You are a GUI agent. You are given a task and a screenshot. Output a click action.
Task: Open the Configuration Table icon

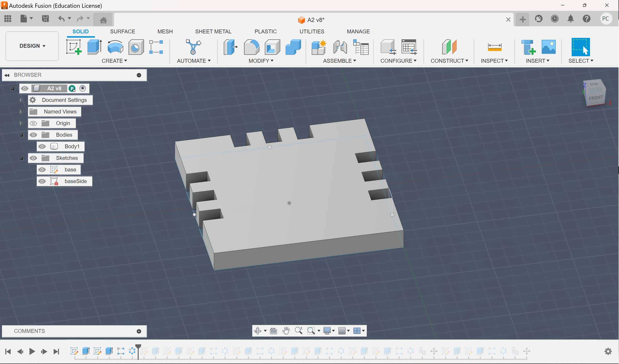(x=409, y=47)
